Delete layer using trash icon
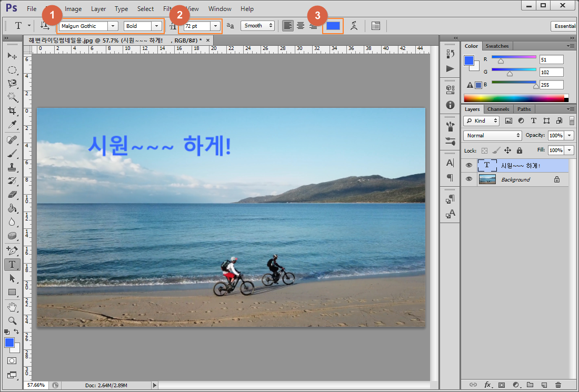Screen dimensions: 579x392 pyautogui.click(x=558, y=385)
